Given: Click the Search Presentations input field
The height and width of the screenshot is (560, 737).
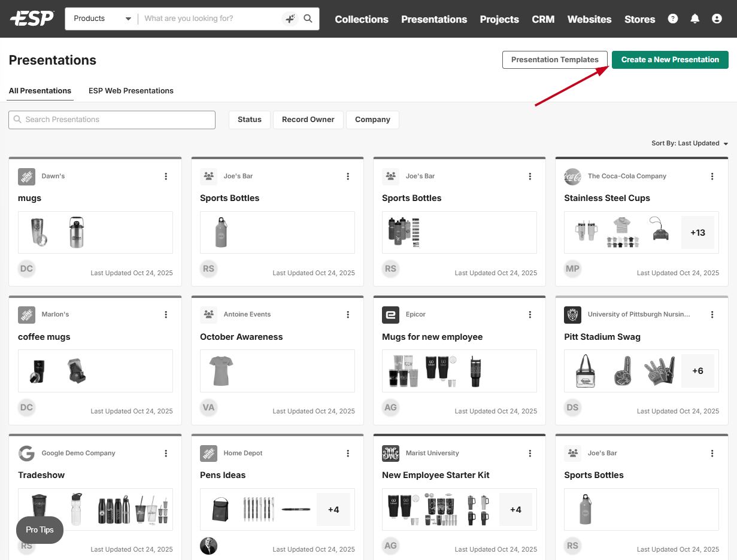Looking at the screenshot, I should [112, 120].
